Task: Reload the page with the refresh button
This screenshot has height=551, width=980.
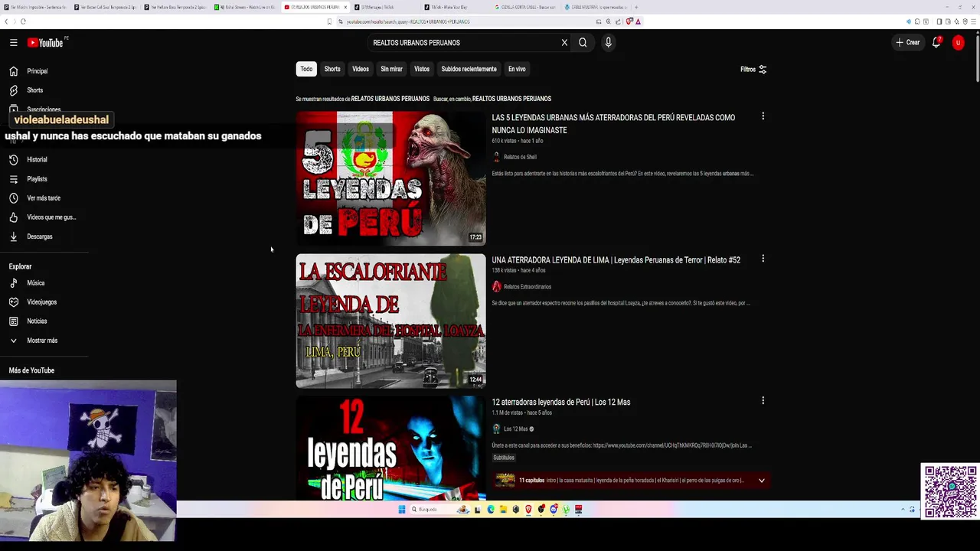Action: click(23, 21)
